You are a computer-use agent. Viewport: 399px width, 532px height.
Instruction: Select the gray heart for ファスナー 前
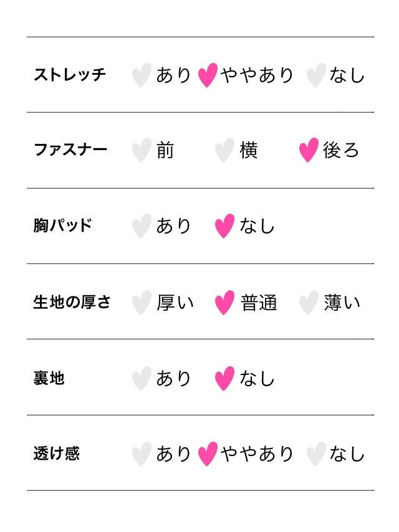tap(142, 151)
